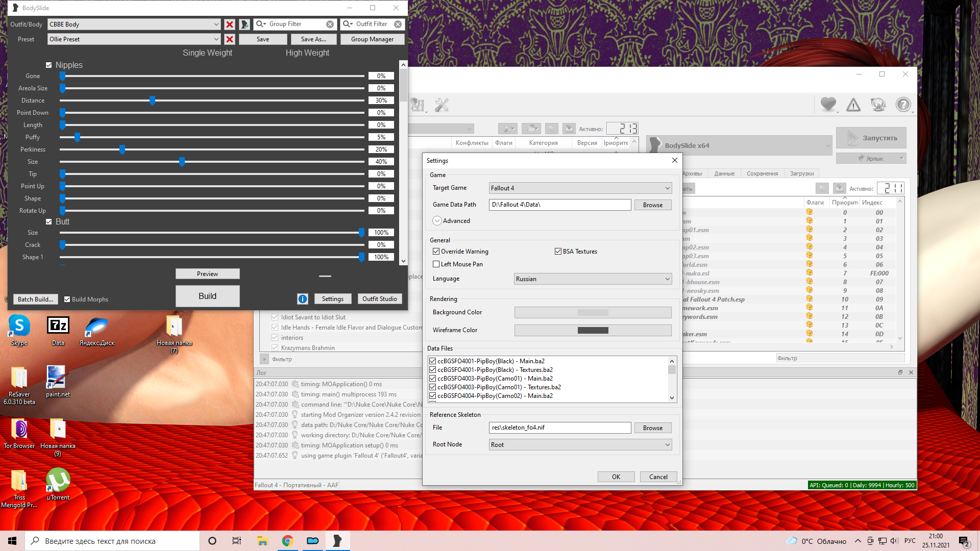Open the Target Game dropdown
Image resolution: width=980 pixels, height=551 pixels.
(x=580, y=188)
